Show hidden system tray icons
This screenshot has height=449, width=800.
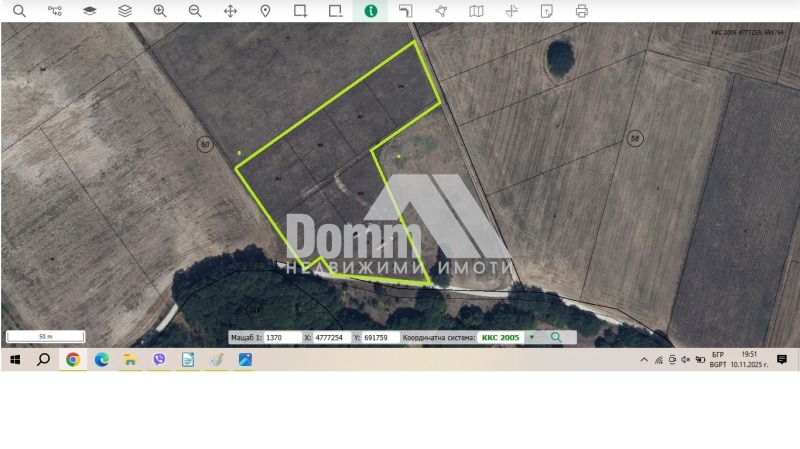pos(644,360)
